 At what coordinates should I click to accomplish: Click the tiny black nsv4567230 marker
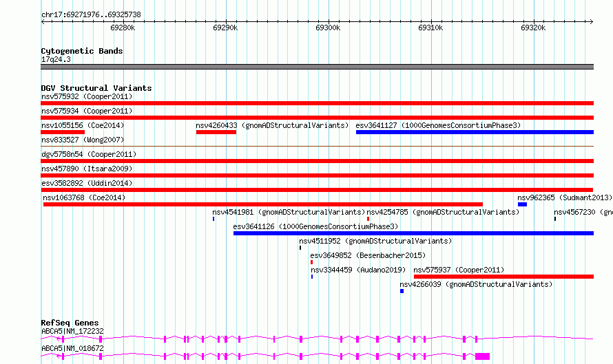click(x=555, y=219)
